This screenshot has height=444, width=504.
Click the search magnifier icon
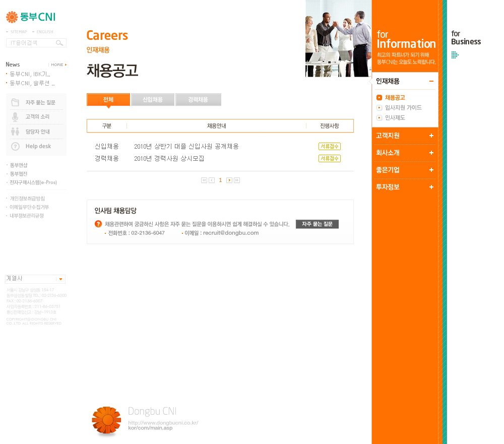[x=60, y=43]
